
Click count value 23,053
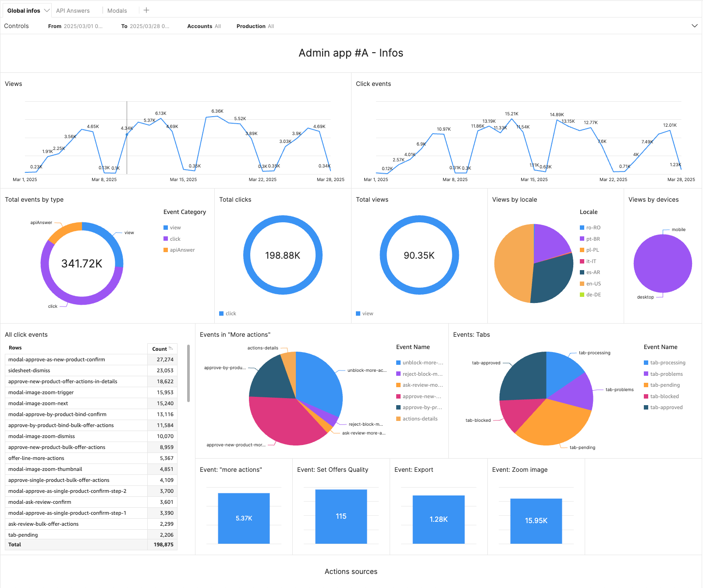tap(165, 371)
